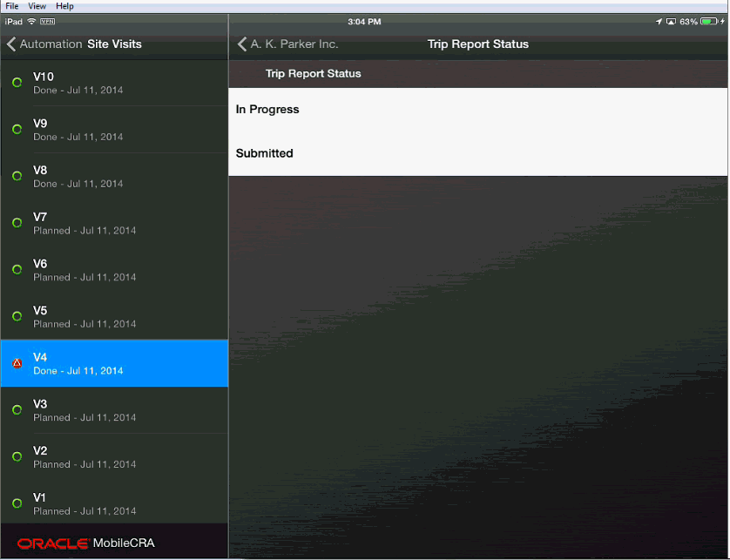Open site visit V10
730x560 pixels.
114,83
